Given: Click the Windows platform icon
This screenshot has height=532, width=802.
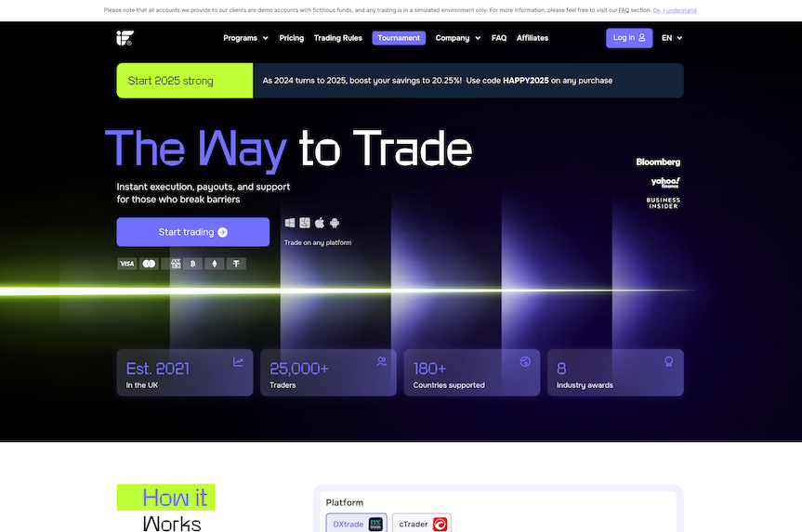Looking at the screenshot, I should (290, 223).
